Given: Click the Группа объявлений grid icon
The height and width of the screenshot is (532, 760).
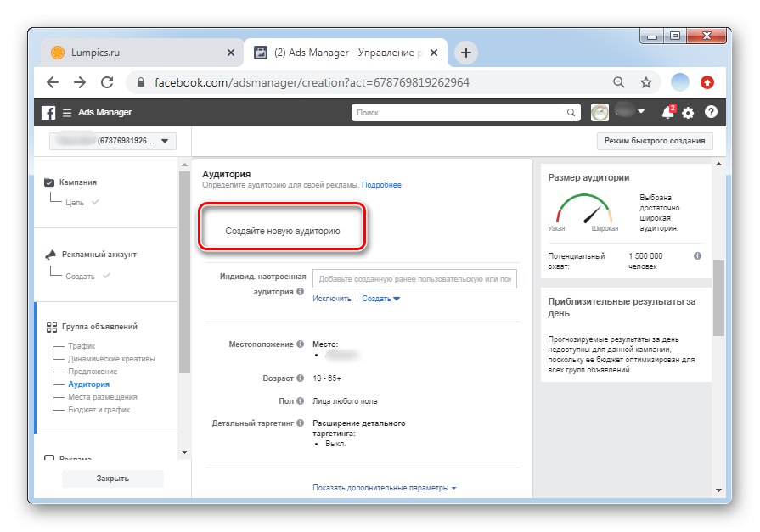Looking at the screenshot, I should 52,327.
